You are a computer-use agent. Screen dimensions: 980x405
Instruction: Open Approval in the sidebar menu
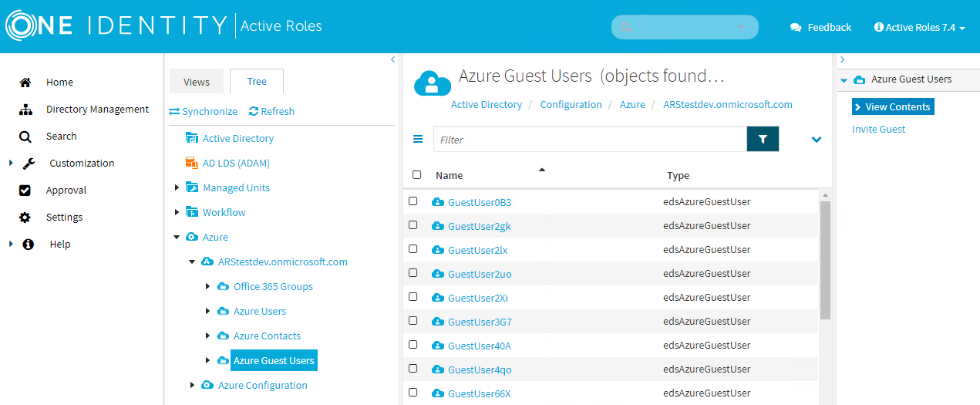(66, 190)
